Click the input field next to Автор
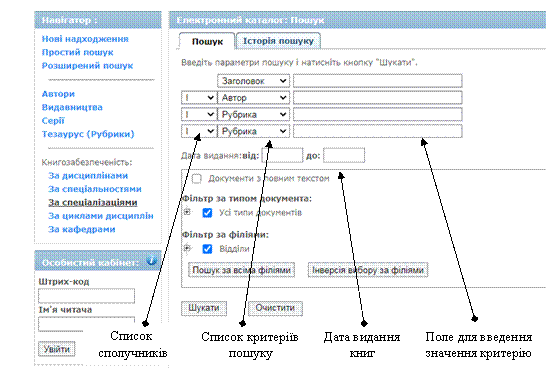557x376 pixels. point(378,98)
